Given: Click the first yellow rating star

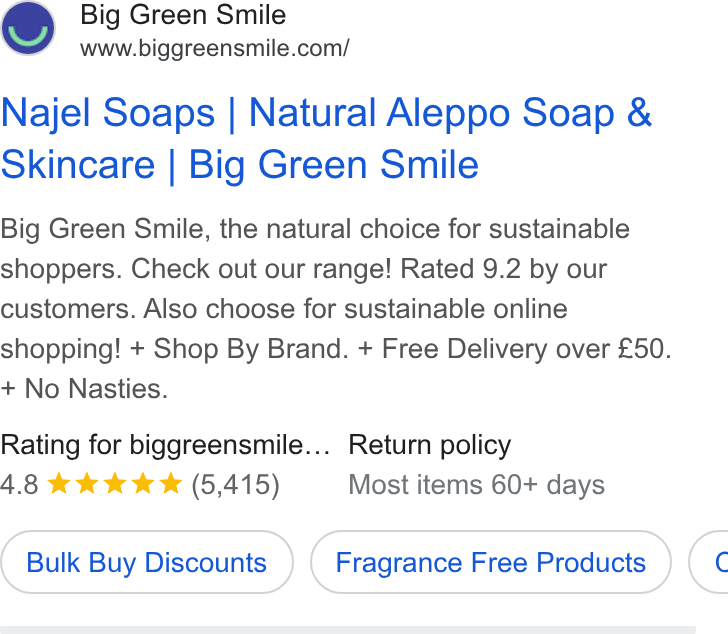Looking at the screenshot, I should [59, 483].
